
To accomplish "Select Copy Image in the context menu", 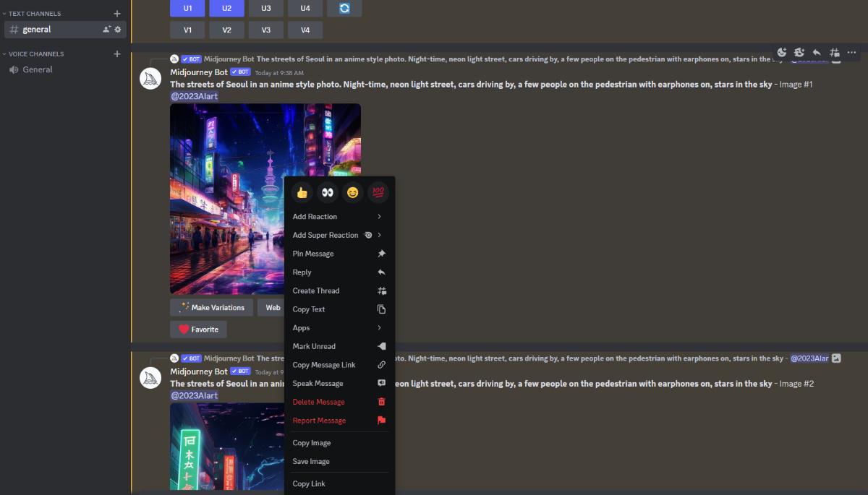I will (339, 442).
